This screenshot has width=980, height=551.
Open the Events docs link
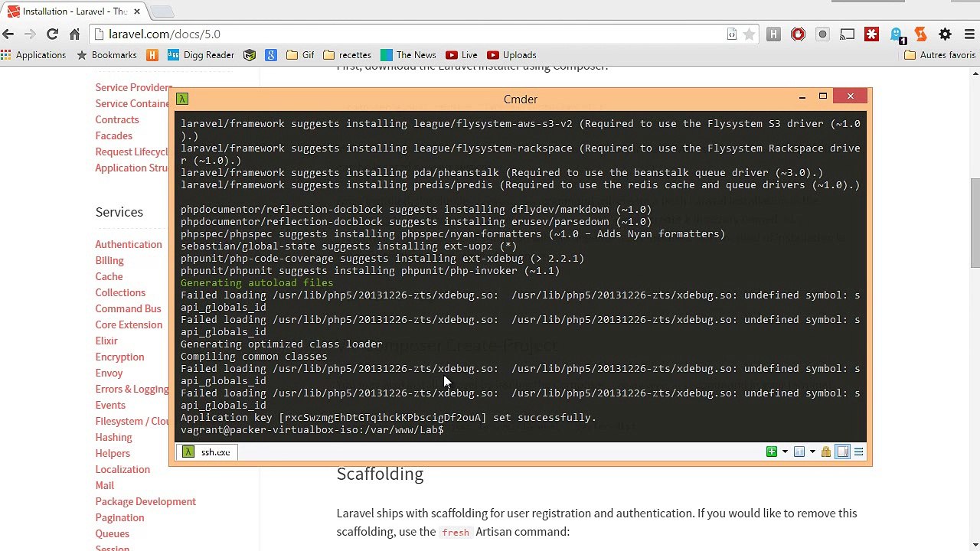110,406
